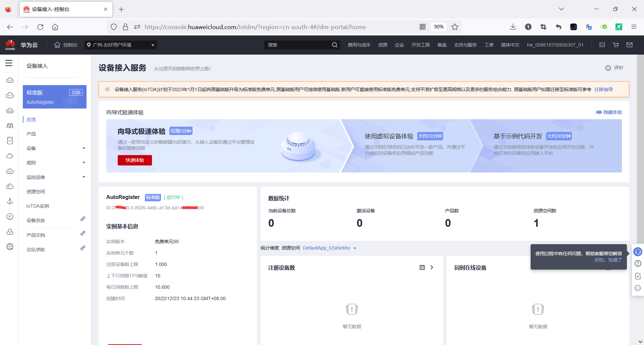644x345 pixels.
Task: Click the translate extension icon
Action: [589, 27]
